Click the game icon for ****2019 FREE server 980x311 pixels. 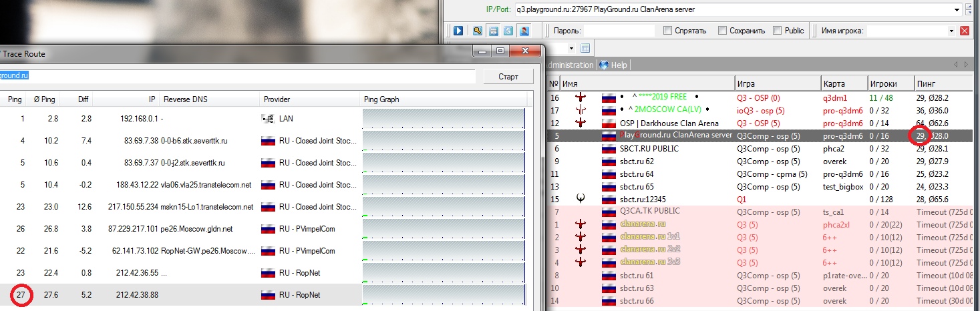(x=581, y=97)
